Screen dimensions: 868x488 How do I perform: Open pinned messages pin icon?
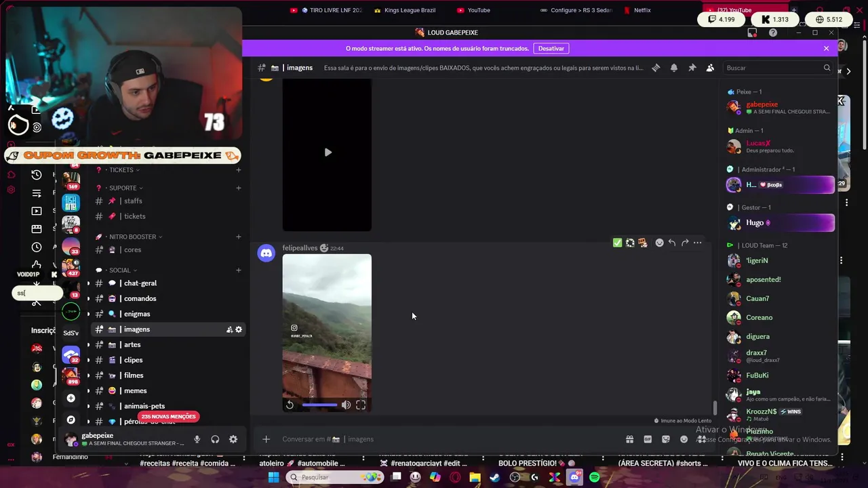point(692,68)
